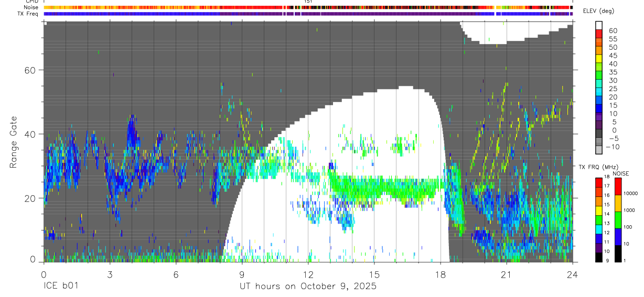This screenshot has height=297, width=644.
Task: Click the black TX FRQ segment between 9 and 10
Action: (599, 257)
